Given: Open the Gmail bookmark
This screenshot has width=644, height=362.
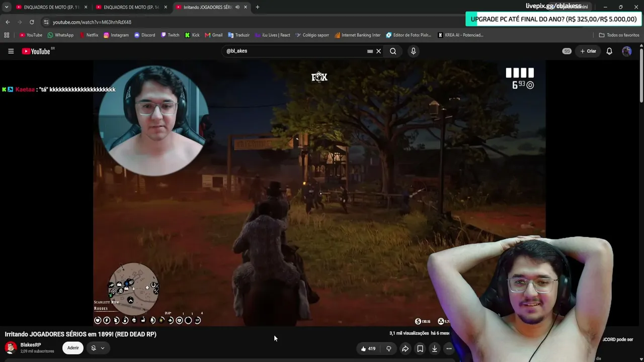Looking at the screenshot, I should point(214,35).
